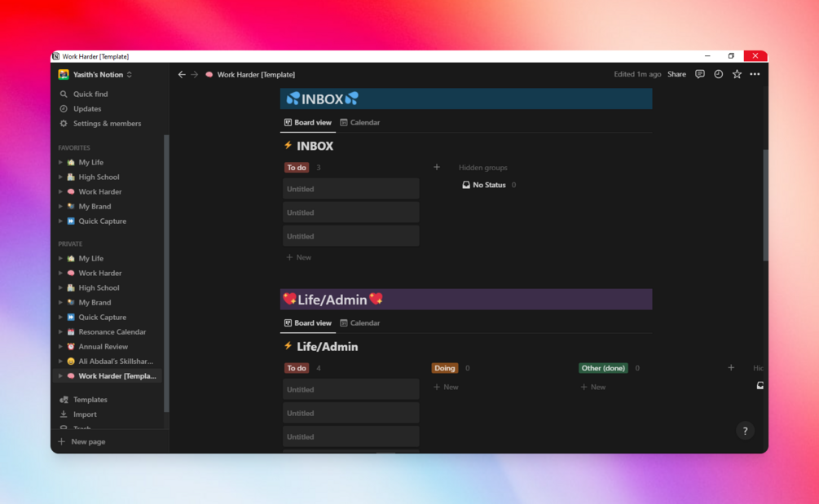Expand Annual Review in Private
The width and height of the screenshot is (819, 504).
[x=60, y=346]
